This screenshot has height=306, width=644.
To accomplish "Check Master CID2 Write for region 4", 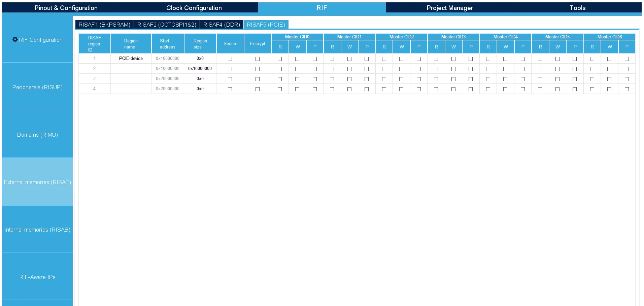I will click(x=401, y=89).
